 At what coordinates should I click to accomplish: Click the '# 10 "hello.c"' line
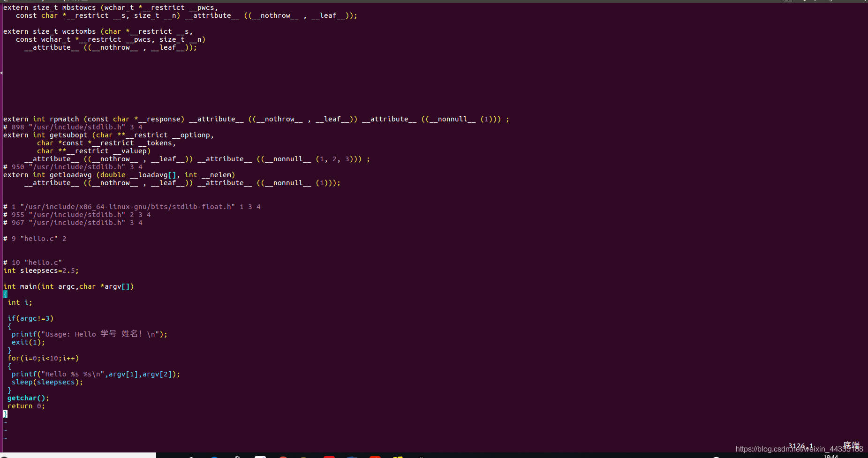point(32,263)
